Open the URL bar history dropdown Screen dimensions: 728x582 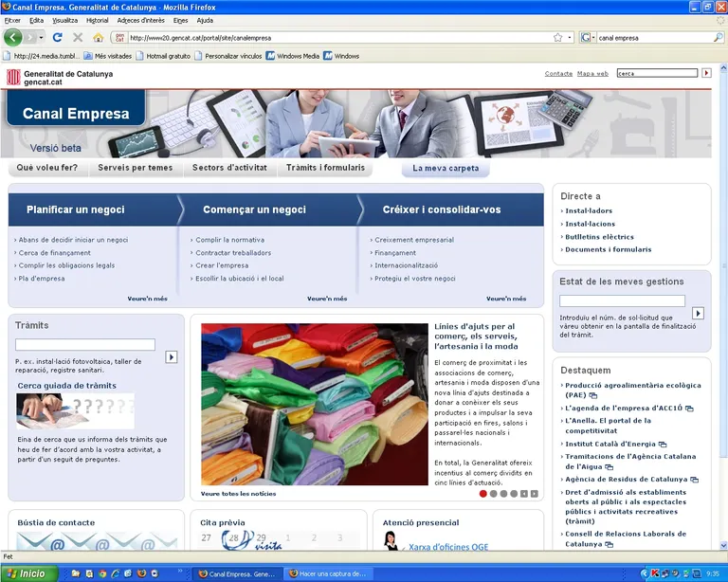click(570, 38)
